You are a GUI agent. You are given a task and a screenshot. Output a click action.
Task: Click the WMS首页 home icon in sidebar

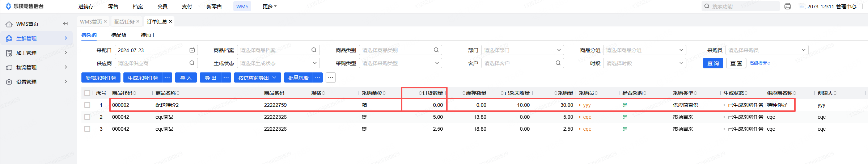click(9, 24)
